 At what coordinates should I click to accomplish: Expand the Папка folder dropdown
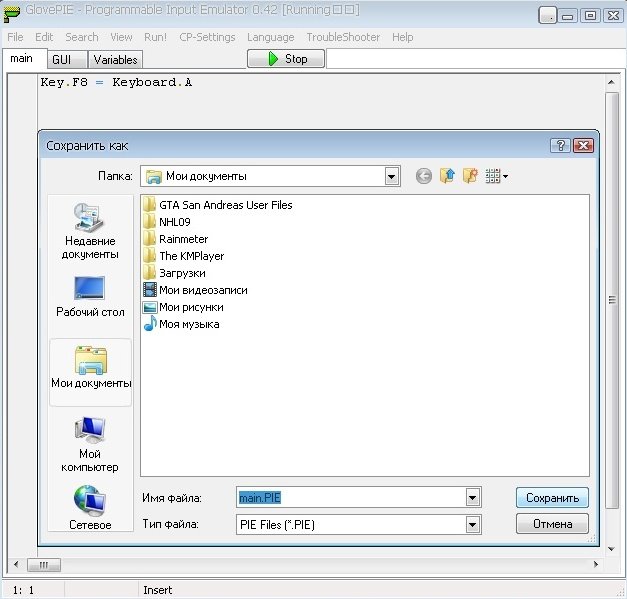pos(392,176)
